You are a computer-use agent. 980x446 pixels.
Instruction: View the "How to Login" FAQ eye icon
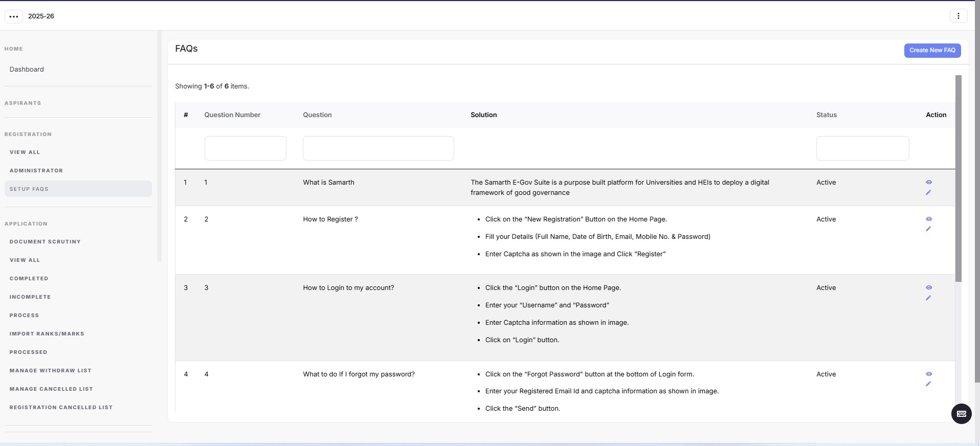[x=929, y=287]
